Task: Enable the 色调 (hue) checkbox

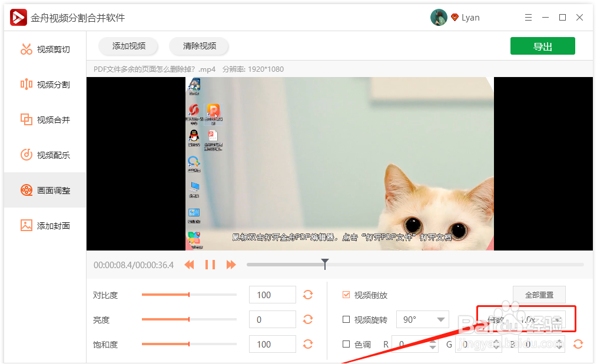Action: [346, 344]
